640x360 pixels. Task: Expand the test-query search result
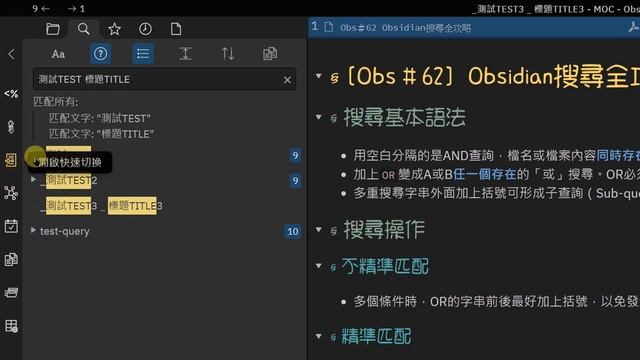point(33,230)
